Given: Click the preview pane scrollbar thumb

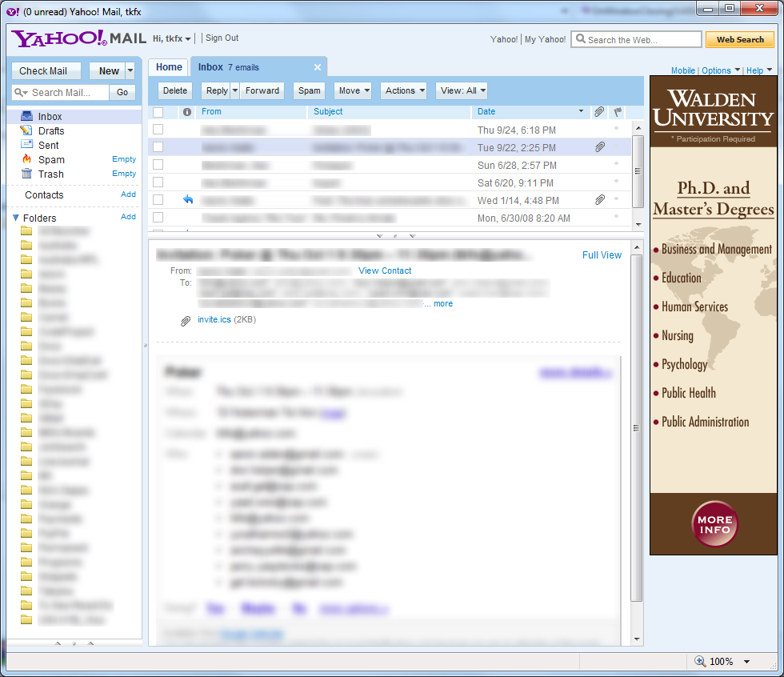Looking at the screenshot, I should tap(636, 428).
